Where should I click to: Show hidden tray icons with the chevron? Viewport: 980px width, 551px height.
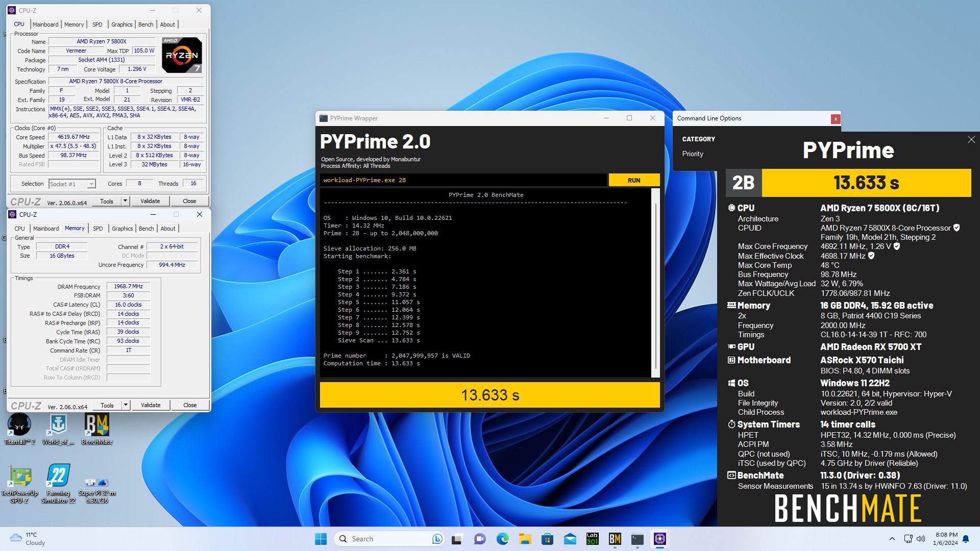click(892, 539)
